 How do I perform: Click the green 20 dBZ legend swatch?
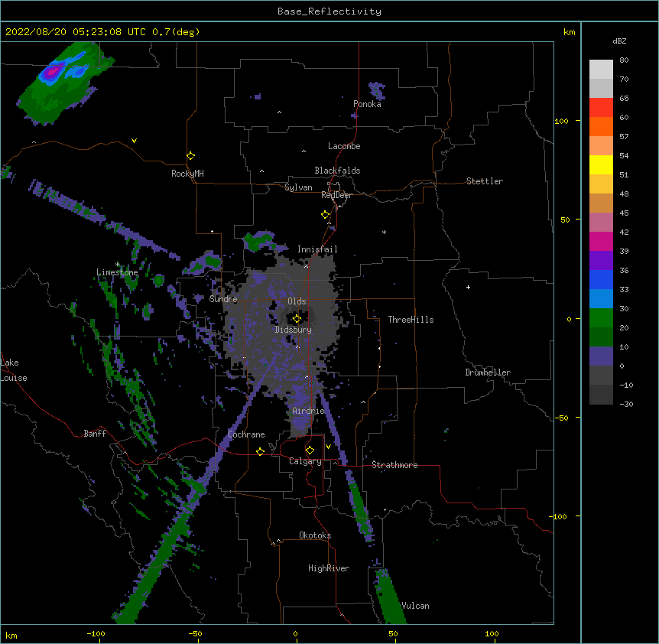click(601, 318)
